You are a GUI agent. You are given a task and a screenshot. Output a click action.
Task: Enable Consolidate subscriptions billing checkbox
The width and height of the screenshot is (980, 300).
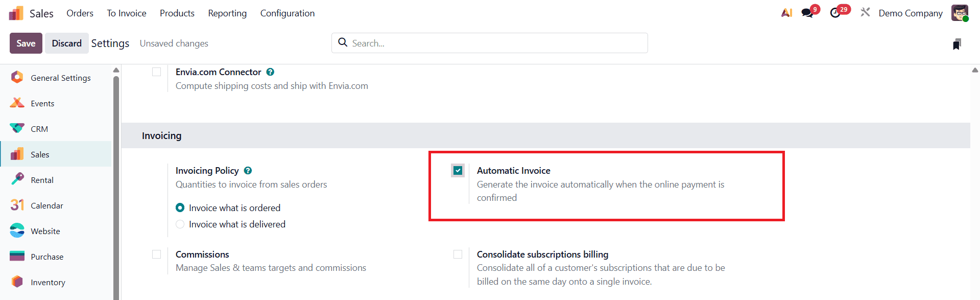pyautogui.click(x=458, y=255)
